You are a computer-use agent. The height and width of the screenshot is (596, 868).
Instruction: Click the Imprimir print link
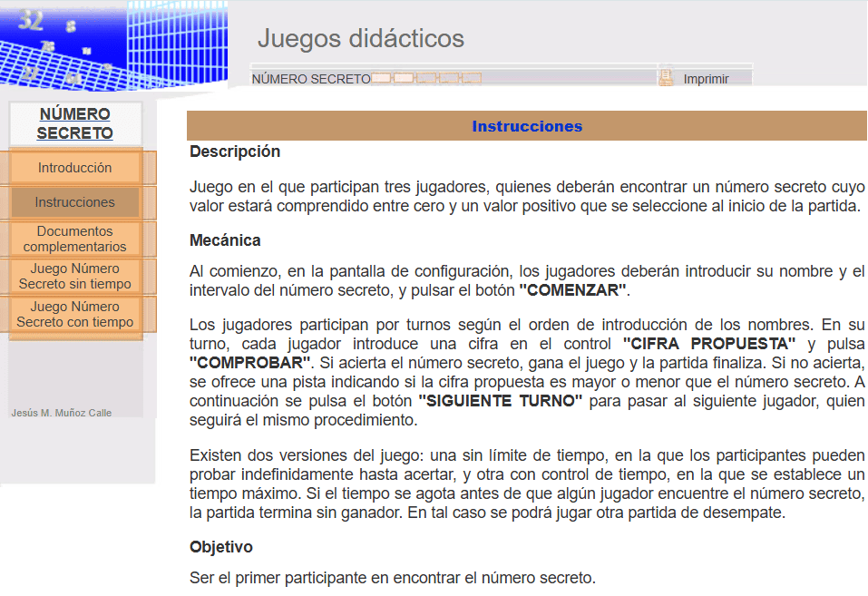[x=706, y=79]
